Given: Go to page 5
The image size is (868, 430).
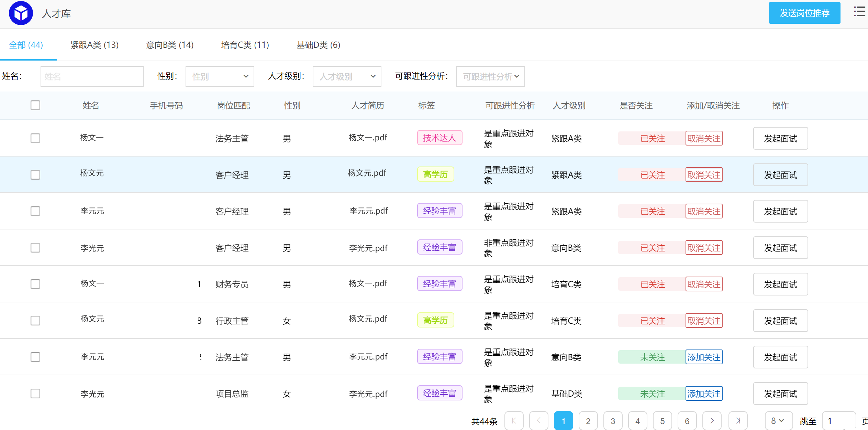Looking at the screenshot, I should (x=663, y=421).
